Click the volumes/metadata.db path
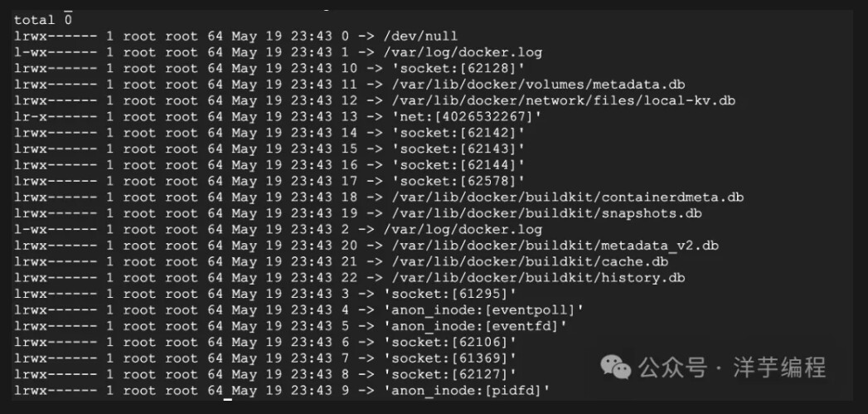 (x=534, y=85)
